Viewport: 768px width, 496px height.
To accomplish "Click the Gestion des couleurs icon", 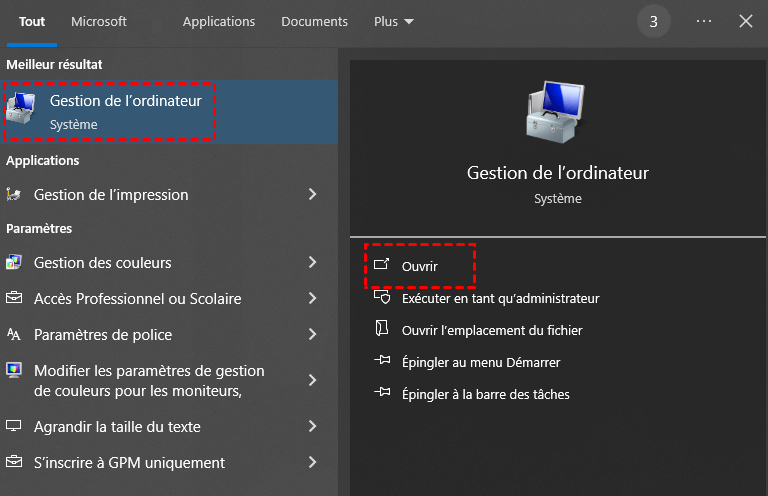I will tap(14, 262).
